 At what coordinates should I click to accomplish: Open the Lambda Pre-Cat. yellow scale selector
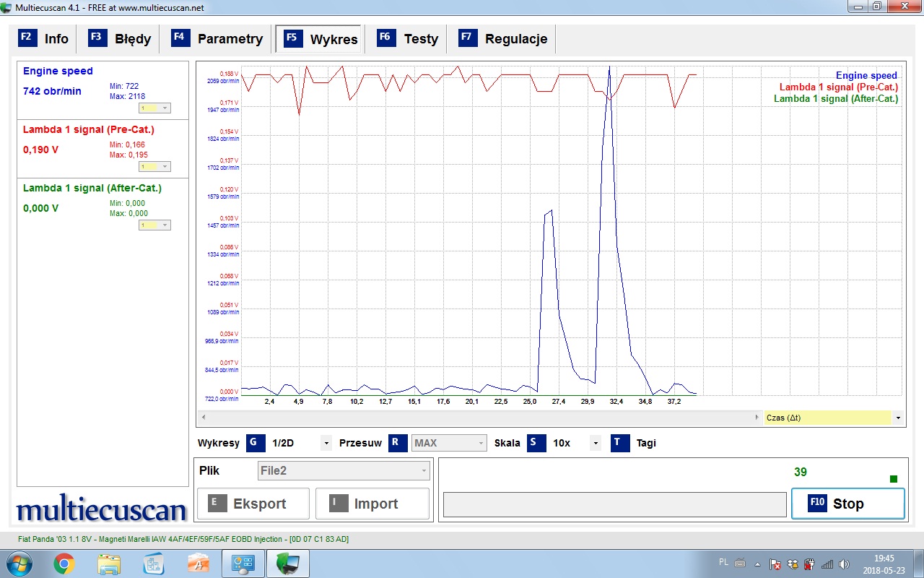tap(154, 166)
